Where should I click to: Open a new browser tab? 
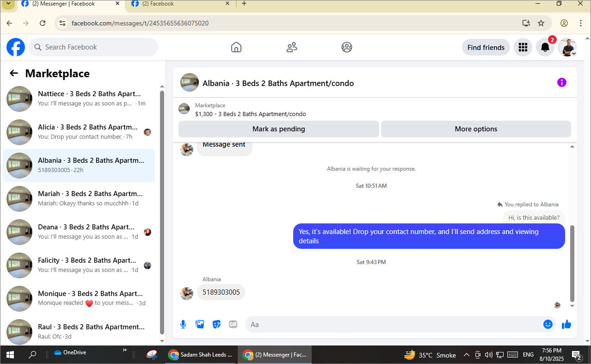pos(244,4)
